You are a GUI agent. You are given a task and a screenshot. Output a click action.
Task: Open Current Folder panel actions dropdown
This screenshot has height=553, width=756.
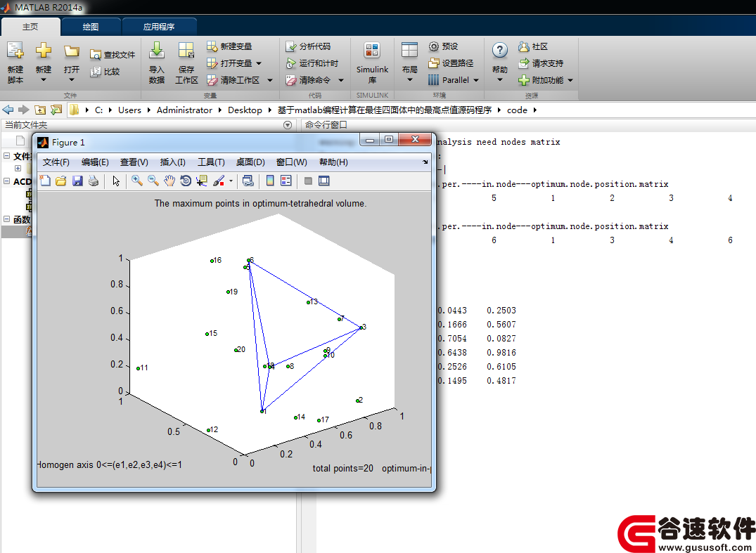[288, 125]
